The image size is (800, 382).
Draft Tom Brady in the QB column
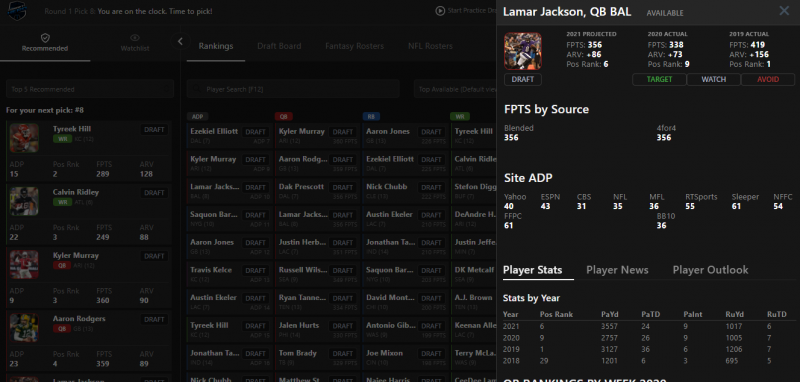coord(343,353)
